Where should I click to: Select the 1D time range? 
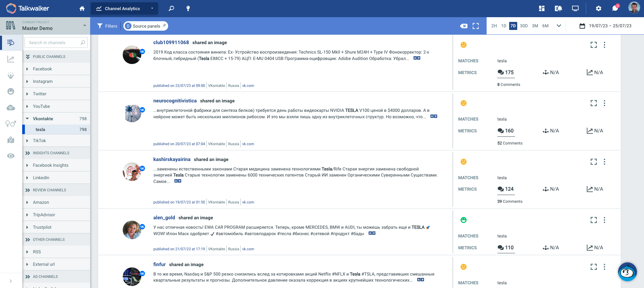pyautogui.click(x=503, y=26)
